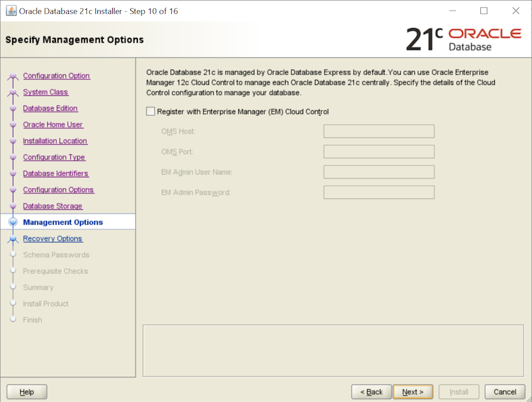Open installer Help
Image resolution: width=532 pixels, height=402 pixels.
(x=27, y=392)
